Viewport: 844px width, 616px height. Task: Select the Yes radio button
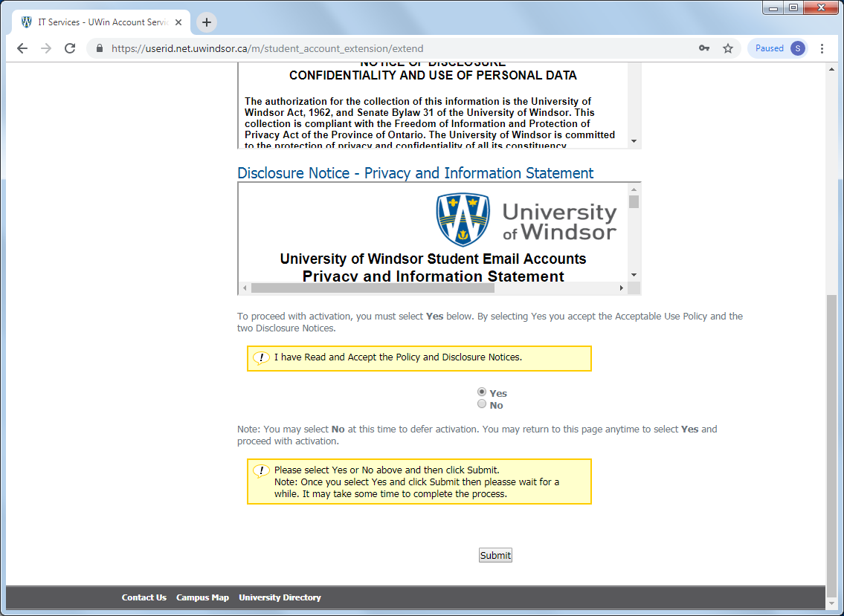point(482,391)
